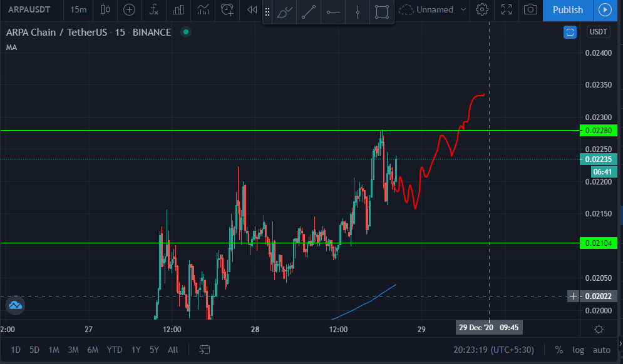Set range to YTD
623x364 pixels.
(115, 350)
